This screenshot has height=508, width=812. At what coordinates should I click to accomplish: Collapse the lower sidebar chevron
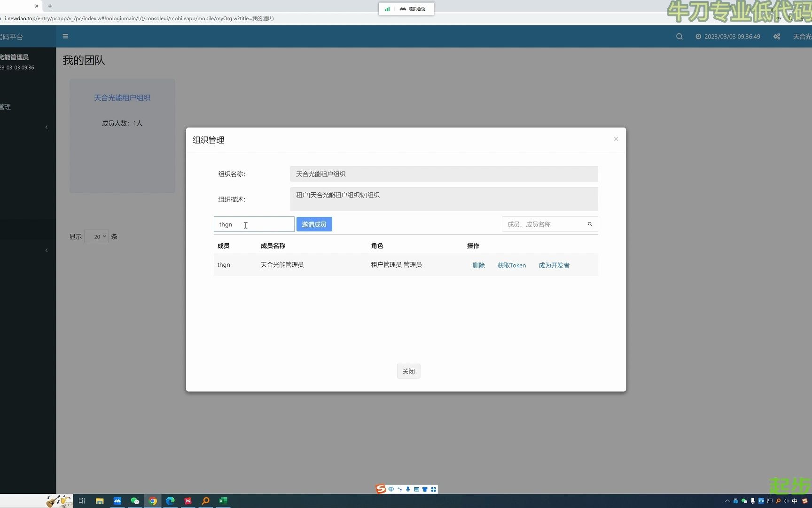pos(47,250)
